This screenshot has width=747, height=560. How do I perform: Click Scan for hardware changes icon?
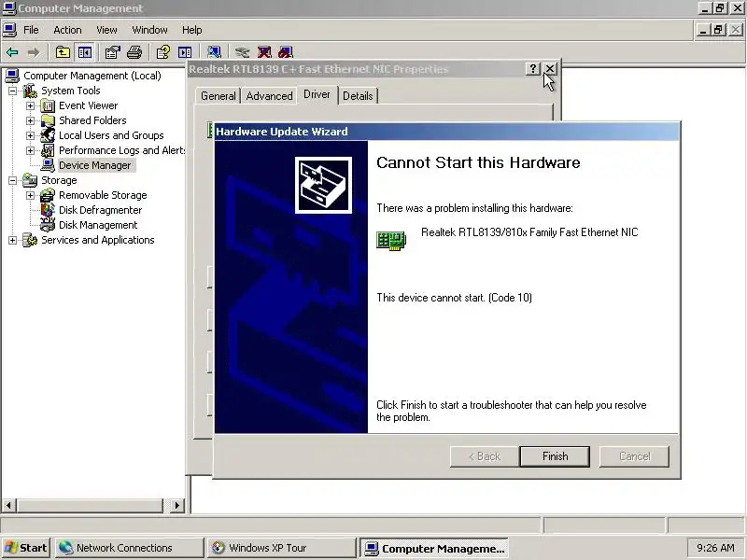tap(214, 52)
